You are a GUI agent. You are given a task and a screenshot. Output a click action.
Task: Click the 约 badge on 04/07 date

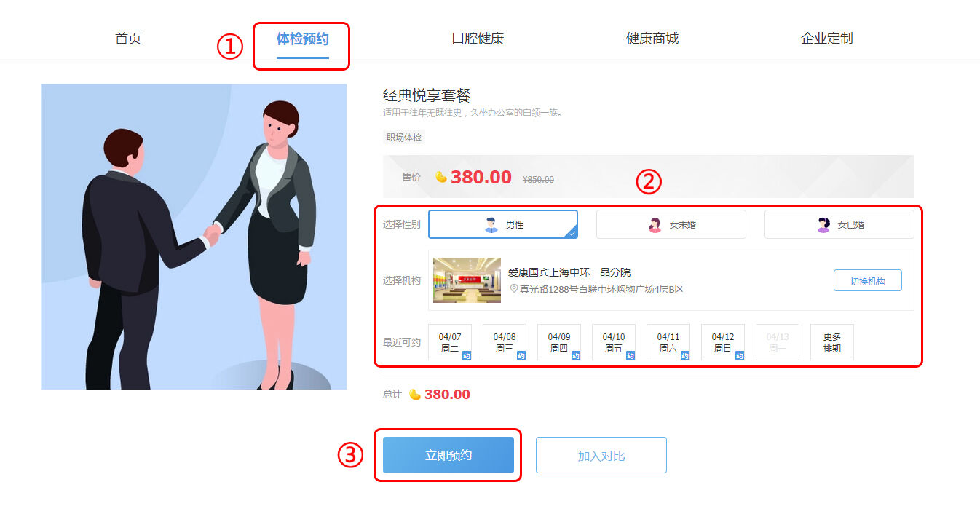click(x=467, y=355)
